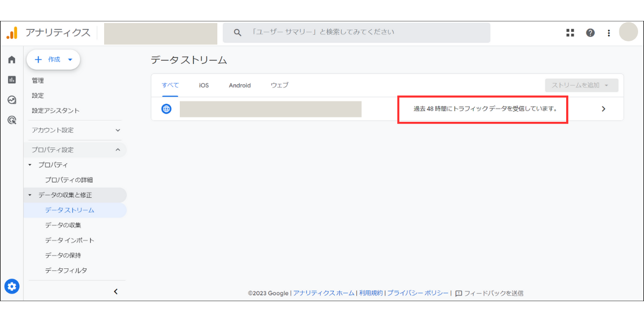The height and width of the screenshot is (322, 644).
Task: Open 管理 in the side menu
Action: 38,80
